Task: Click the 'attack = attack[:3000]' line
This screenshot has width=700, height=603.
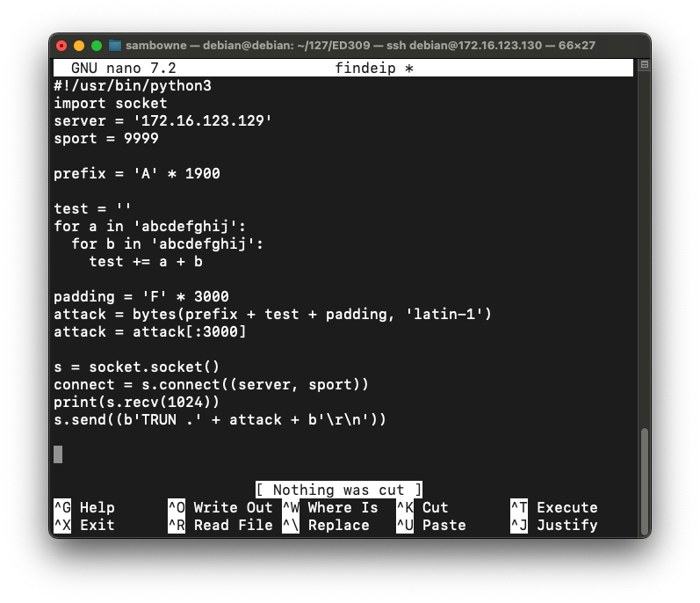Action: (150, 332)
